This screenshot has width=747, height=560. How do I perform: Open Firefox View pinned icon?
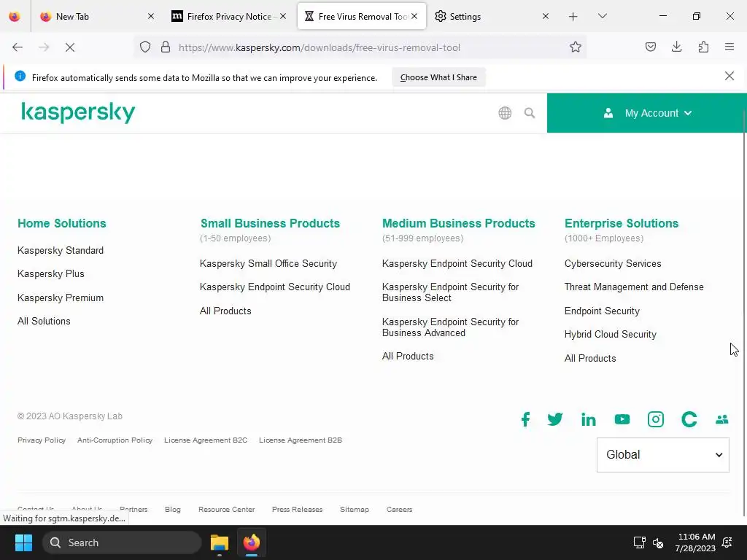click(x=15, y=16)
